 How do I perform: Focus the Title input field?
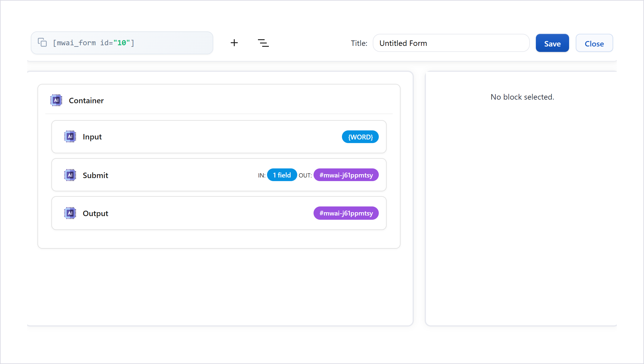click(x=451, y=43)
